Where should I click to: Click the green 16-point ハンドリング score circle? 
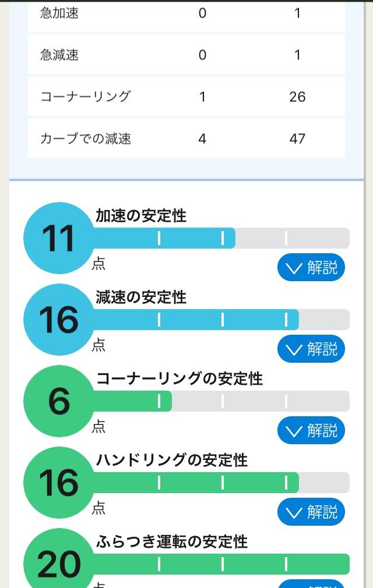point(59,482)
